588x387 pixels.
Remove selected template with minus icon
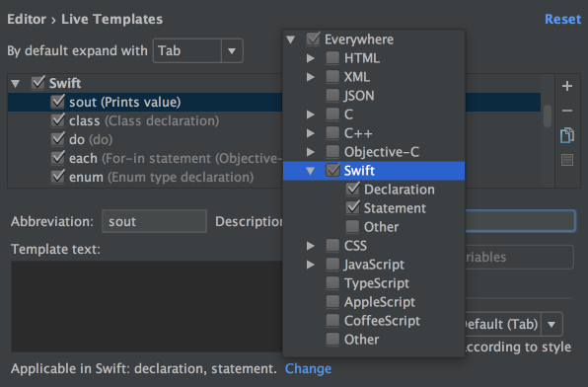567,111
